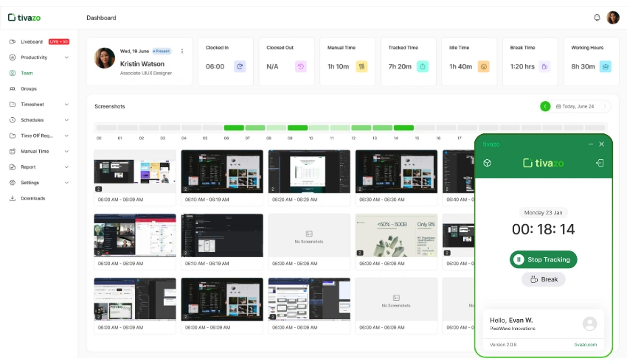Screen dimensions: 627x364
Task: Expand the Productivity sidebar menu
Action: tap(66, 57)
